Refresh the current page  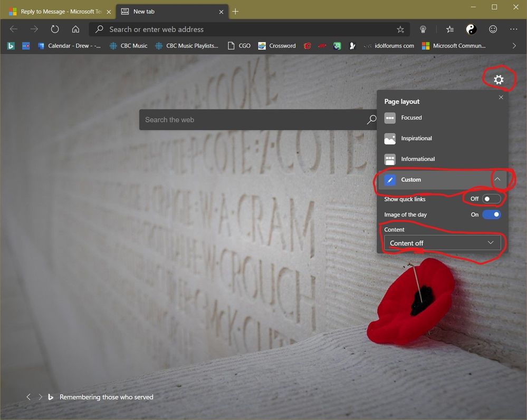coord(55,29)
